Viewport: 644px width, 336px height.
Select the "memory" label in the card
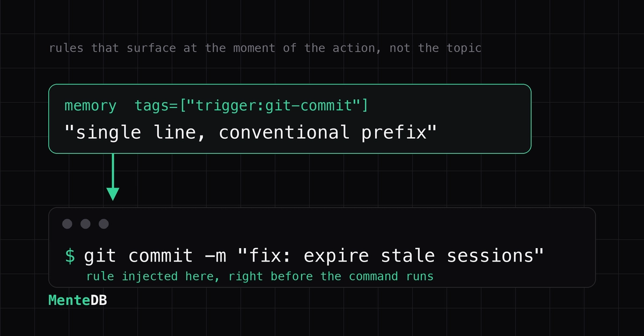click(90, 106)
